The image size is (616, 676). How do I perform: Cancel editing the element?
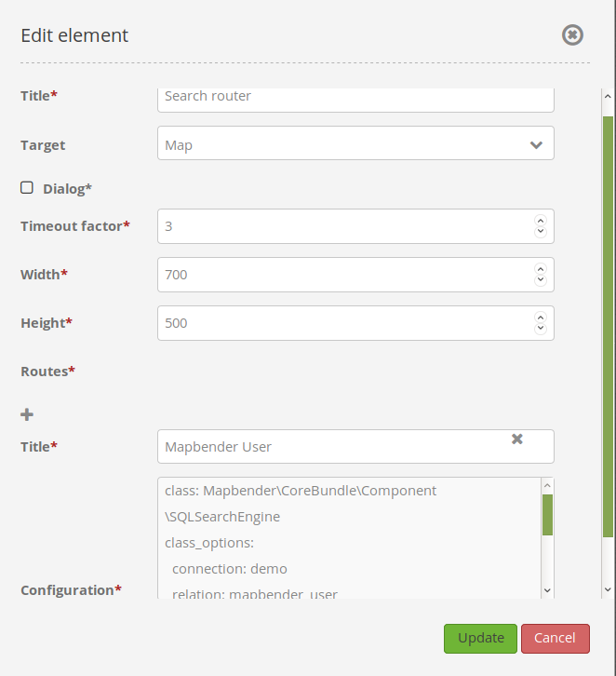pos(555,639)
